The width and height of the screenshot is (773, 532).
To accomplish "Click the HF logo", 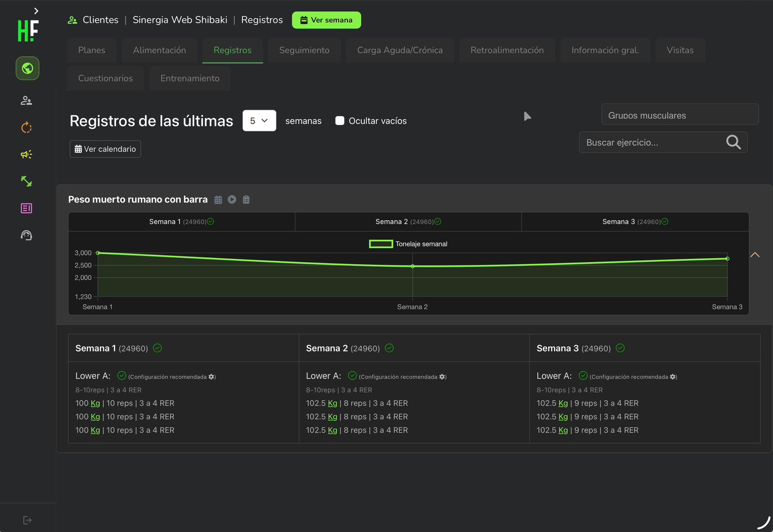I will point(28,31).
